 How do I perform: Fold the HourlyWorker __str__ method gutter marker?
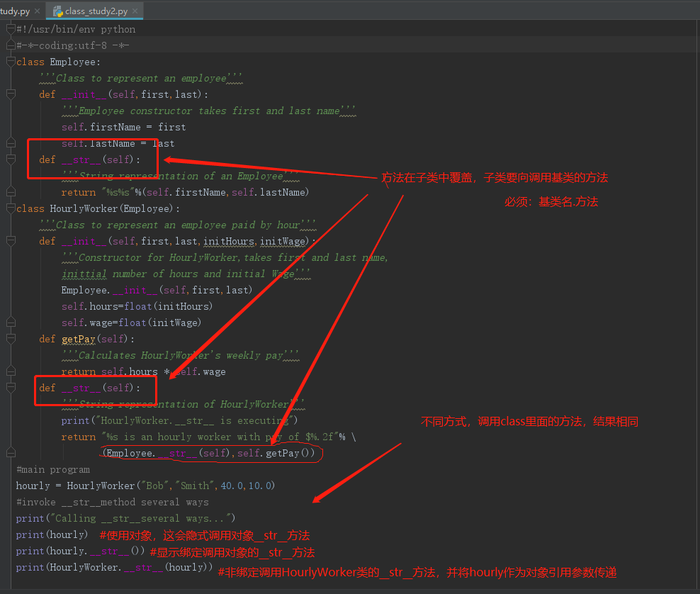tap(11, 388)
